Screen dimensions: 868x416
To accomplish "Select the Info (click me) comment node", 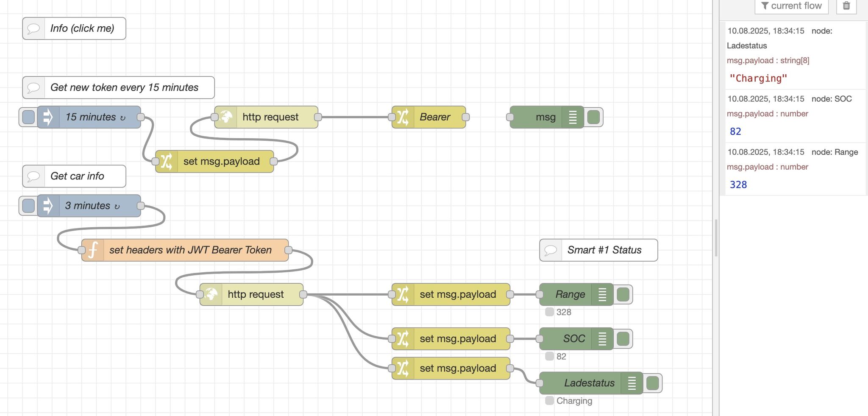I will click(x=74, y=28).
